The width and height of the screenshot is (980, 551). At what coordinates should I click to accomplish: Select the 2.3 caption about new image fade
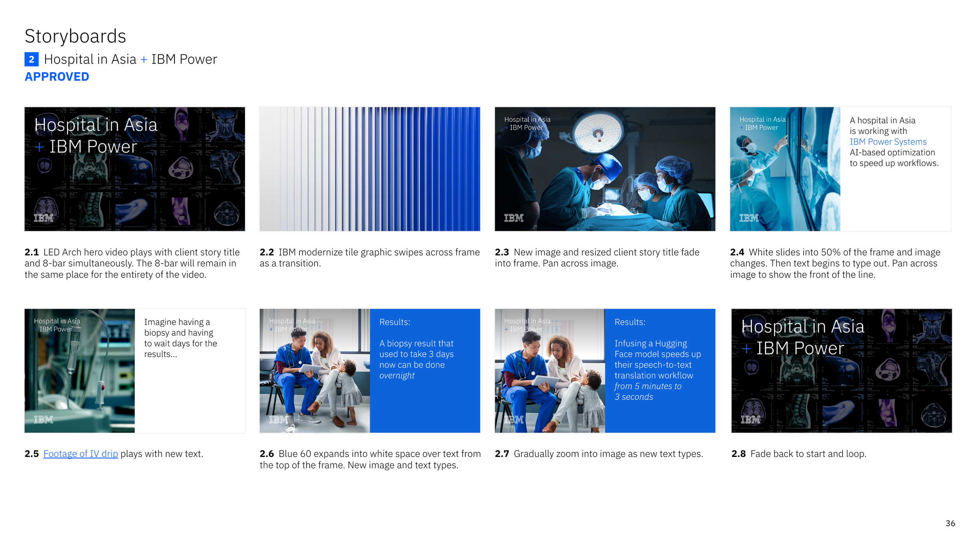(x=597, y=258)
